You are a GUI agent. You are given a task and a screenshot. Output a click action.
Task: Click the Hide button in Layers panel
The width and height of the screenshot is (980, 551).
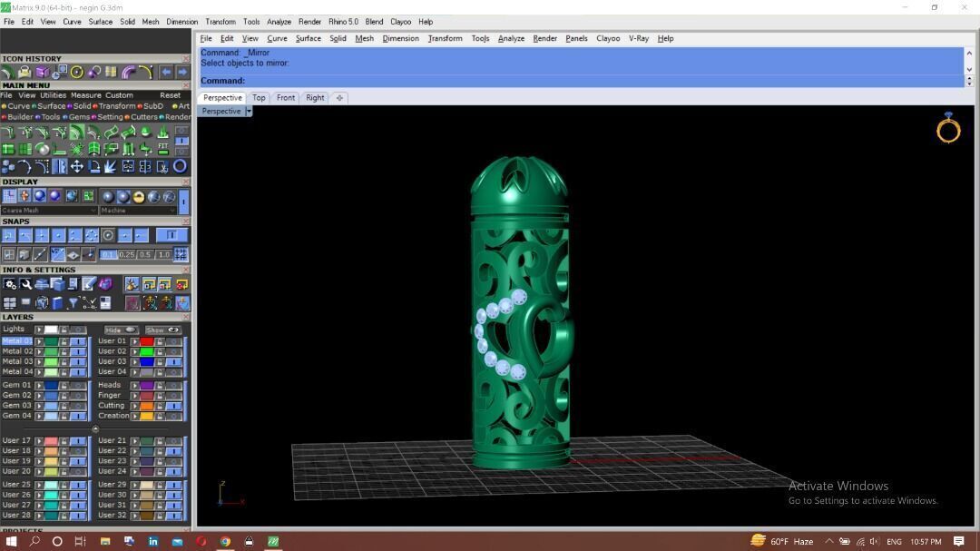[x=121, y=330]
